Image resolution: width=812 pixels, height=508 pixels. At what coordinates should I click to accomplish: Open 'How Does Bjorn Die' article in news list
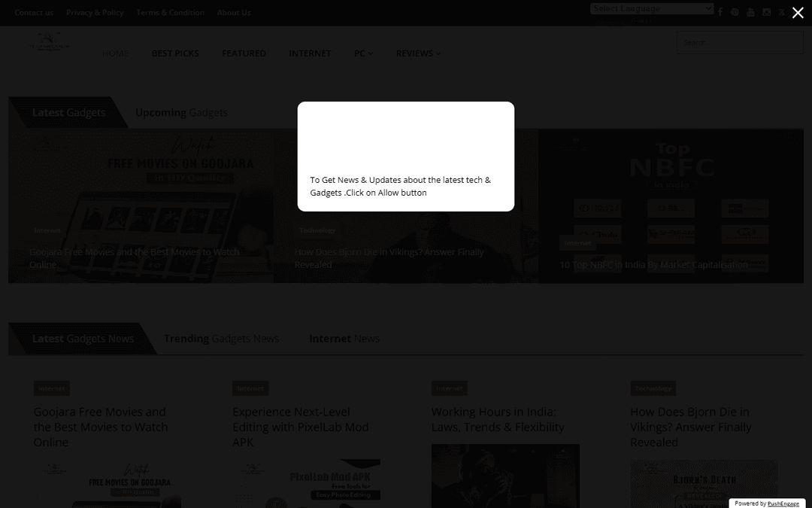coord(690,427)
